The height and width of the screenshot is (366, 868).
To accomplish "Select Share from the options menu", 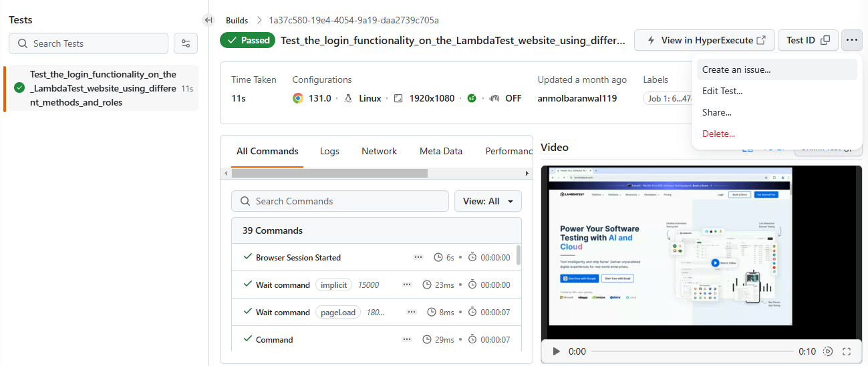I will (776, 112).
